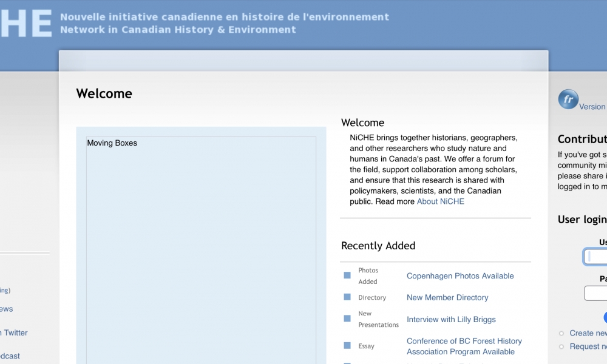The image size is (607, 364).
Task: Click square bullet beside Essay
Action: [x=347, y=346]
